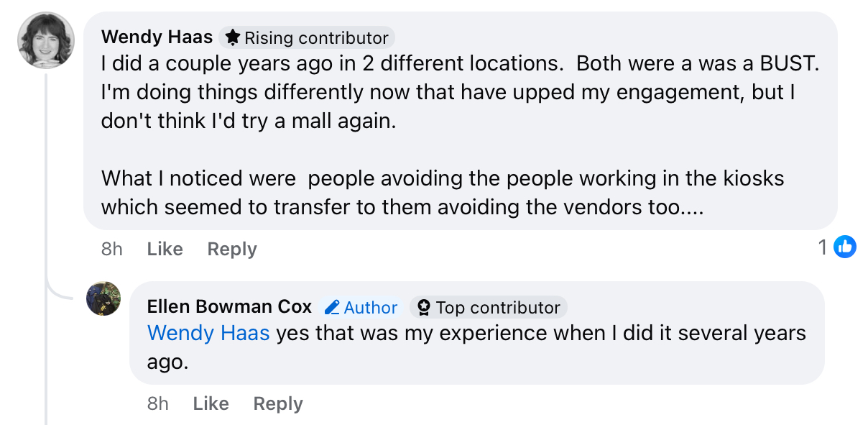The width and height of the screenshot is (868, 425).
Task: Open Wendy Haas's profile picture
Action: (46, 40)
